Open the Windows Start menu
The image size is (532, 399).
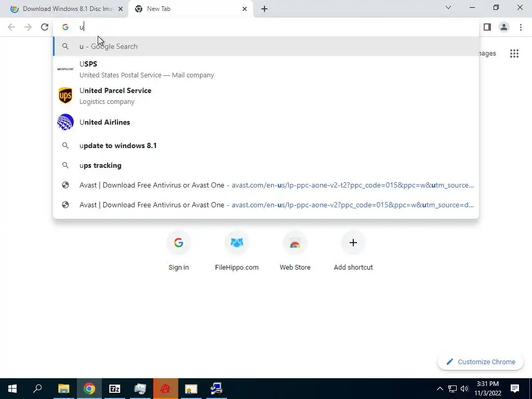[12, 389]
